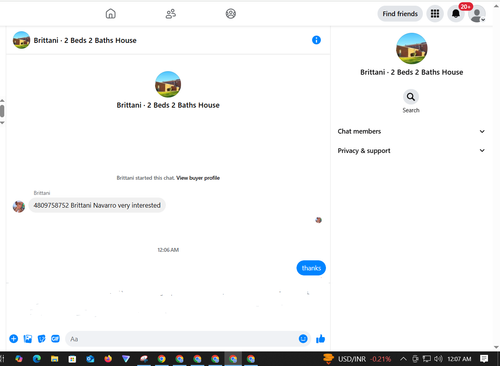The image size is (500, 366).
Task: Open the emoji picker in message field
Action: coord(303,339)
